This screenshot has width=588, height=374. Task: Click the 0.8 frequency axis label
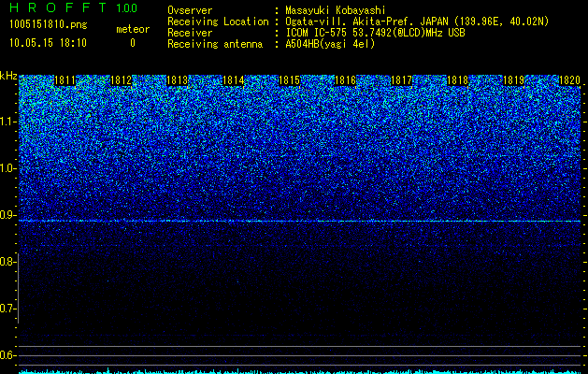(x=7, y=262)
